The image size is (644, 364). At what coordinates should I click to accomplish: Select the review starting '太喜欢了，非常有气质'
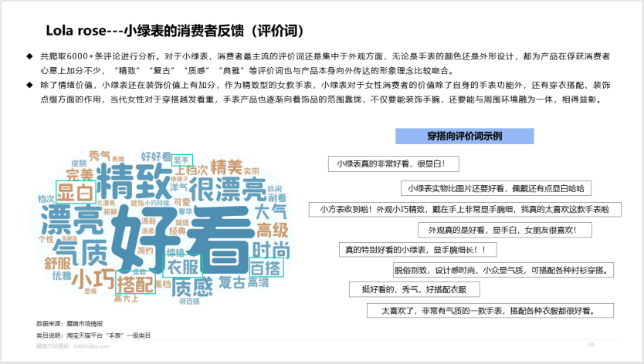490,311
